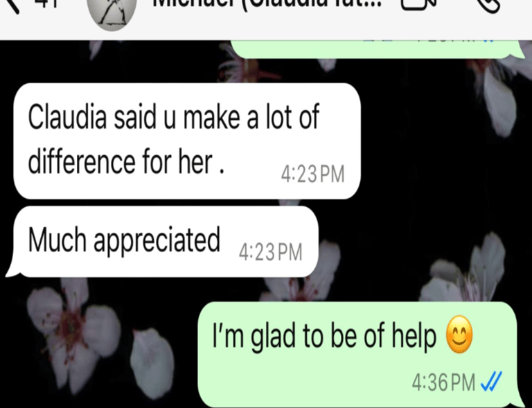Image resolution: width=532 pixels, height=408 pixels.
Task: Tap the 4:23 PM time on Claudia message
Action: tap(312, 174)
